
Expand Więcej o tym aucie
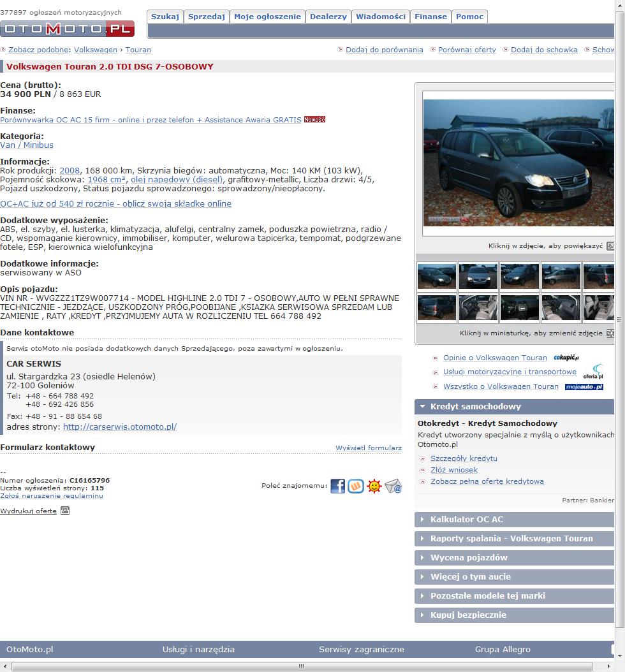click(x=515, y=577)
